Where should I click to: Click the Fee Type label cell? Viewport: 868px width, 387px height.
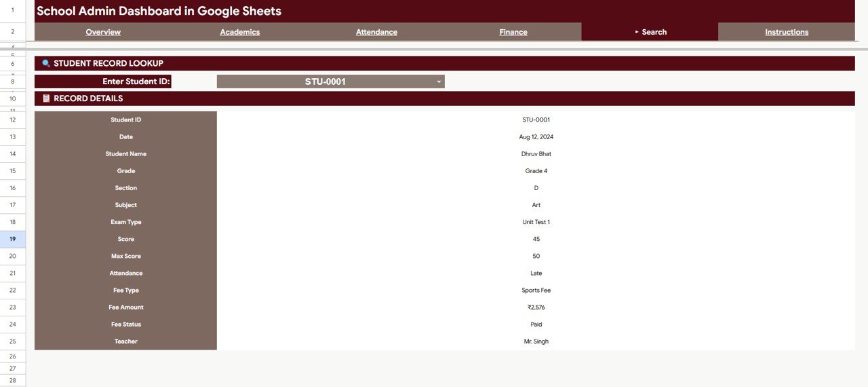[125, 290]
